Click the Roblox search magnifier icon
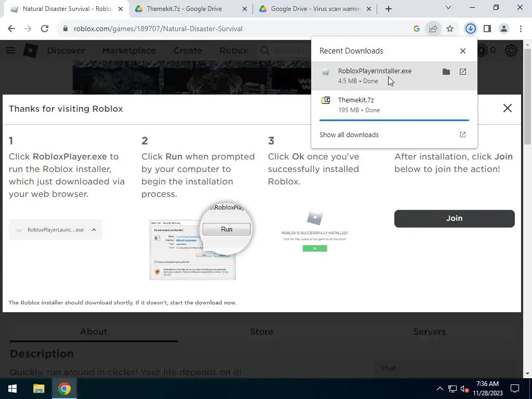 tap(264, 50)
